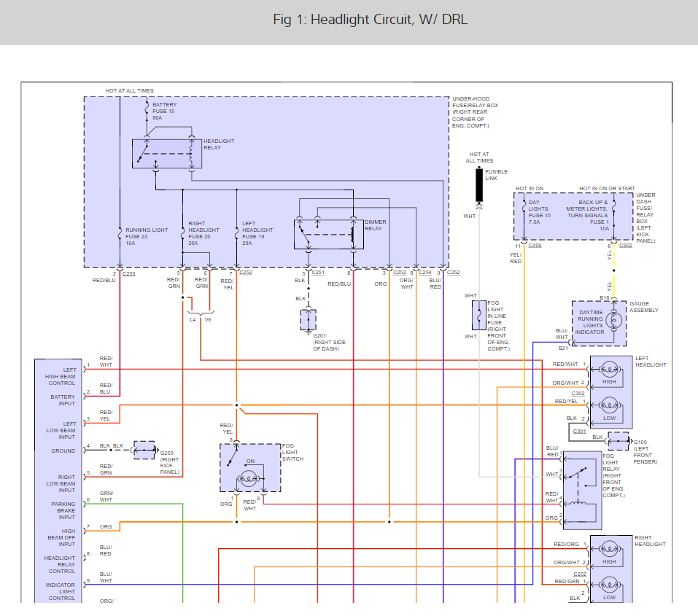Select the Battery Fuse 15 80A label

[164, 111]
